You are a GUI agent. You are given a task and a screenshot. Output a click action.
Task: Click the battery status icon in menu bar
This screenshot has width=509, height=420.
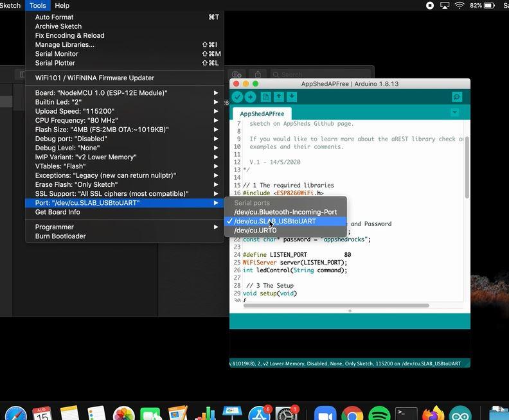point(489,6)
